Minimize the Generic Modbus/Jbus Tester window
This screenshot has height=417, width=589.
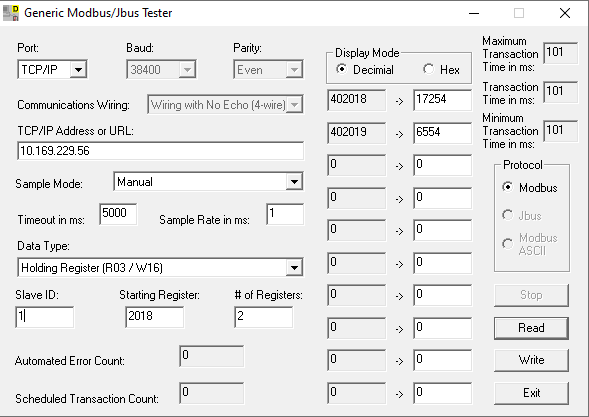coord(474,13)
